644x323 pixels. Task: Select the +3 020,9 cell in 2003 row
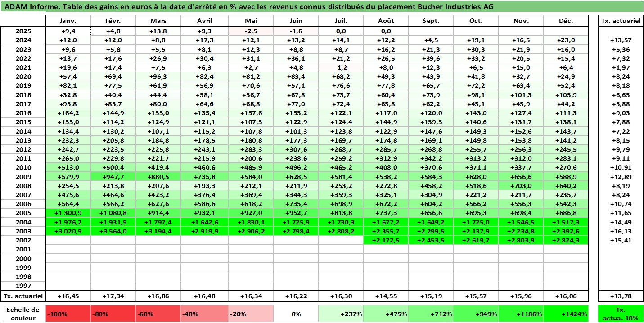click(68, 231)
